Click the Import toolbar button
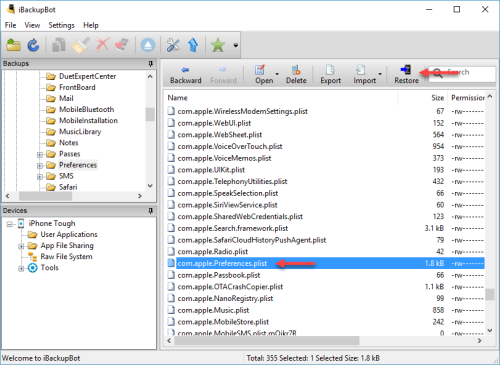 tap(364, 75)
